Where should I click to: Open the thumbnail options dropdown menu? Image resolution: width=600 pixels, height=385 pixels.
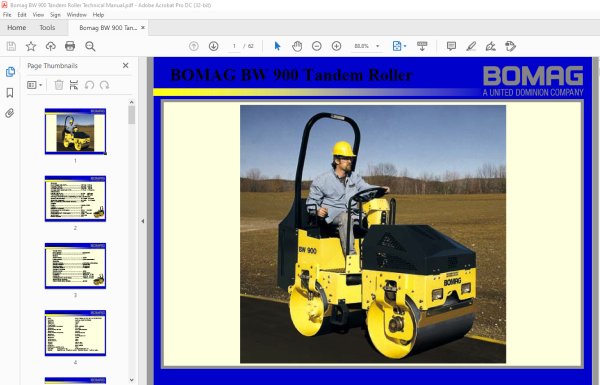pos(34,85)
